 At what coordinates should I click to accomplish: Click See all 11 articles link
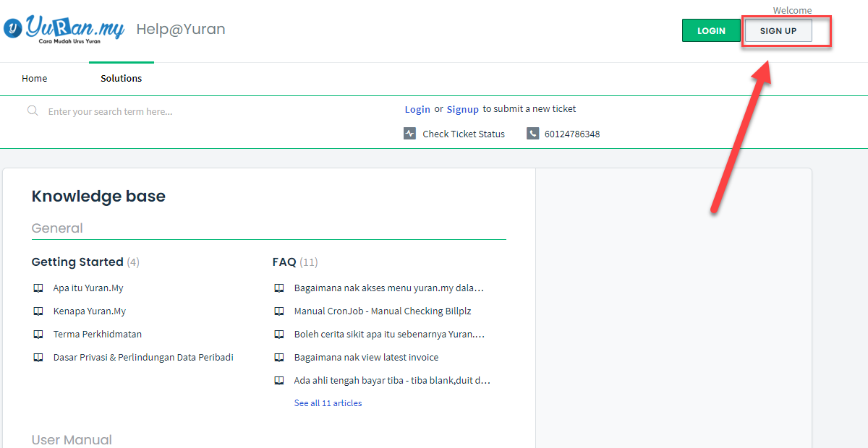(328, 403)
